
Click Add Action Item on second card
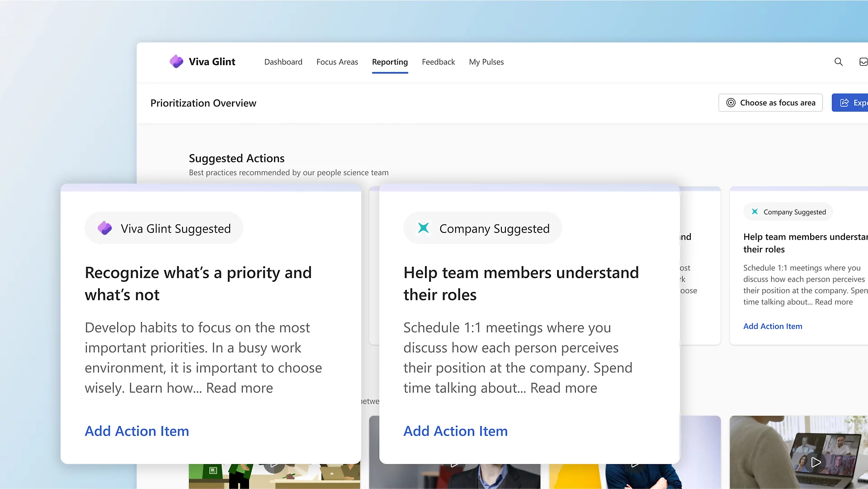coord(455,430)
